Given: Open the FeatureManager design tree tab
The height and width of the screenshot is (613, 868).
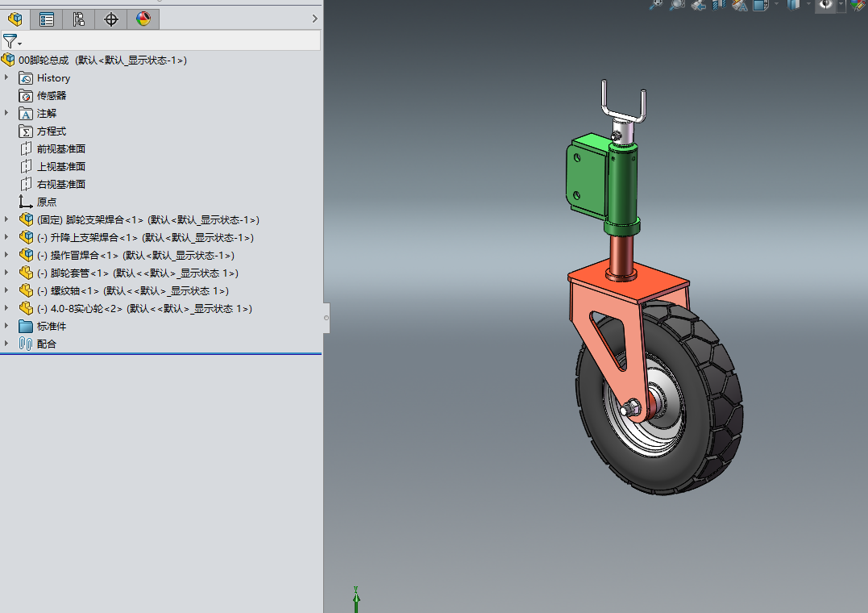Looking at the screenshot, I should click(15, 19).
